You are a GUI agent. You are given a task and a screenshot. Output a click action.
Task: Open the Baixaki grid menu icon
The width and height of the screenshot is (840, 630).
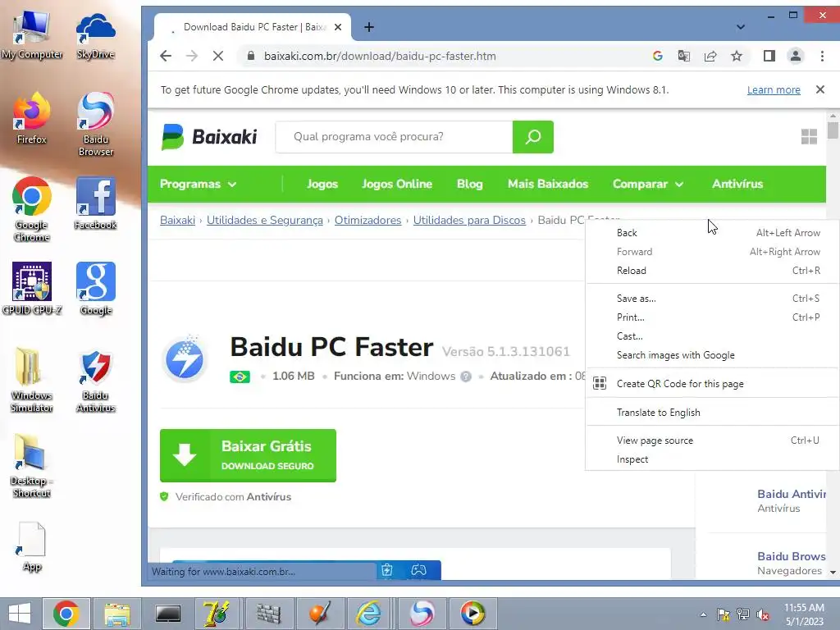pyautogui.click(x=809, y=137)
